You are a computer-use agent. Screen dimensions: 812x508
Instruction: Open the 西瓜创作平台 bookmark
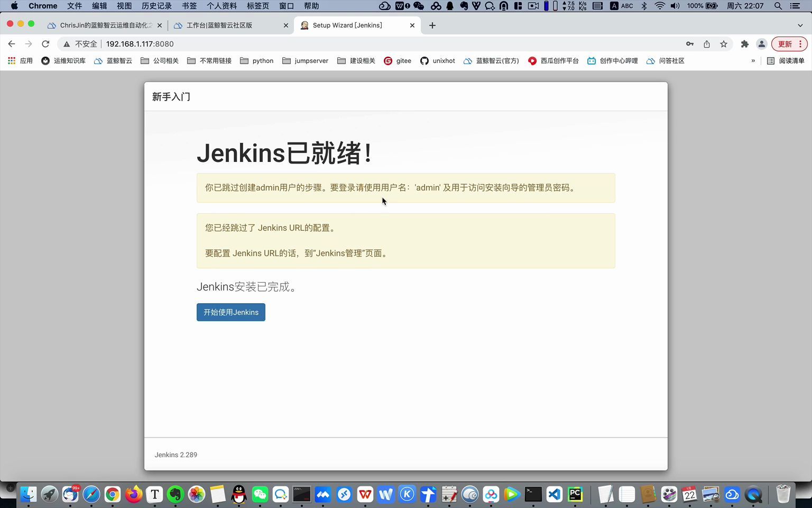pos(553,61)
